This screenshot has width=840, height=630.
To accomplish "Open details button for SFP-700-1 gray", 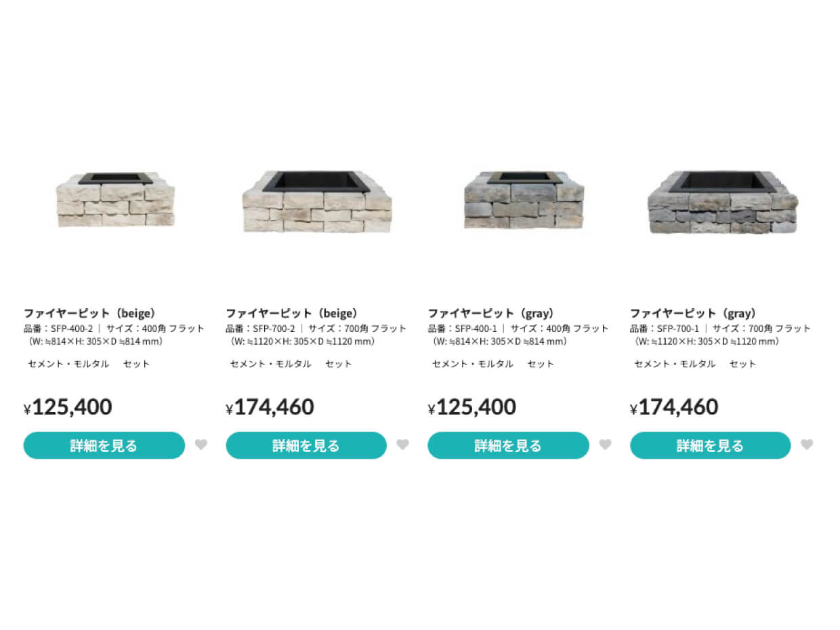I will (x=710, y=446).
